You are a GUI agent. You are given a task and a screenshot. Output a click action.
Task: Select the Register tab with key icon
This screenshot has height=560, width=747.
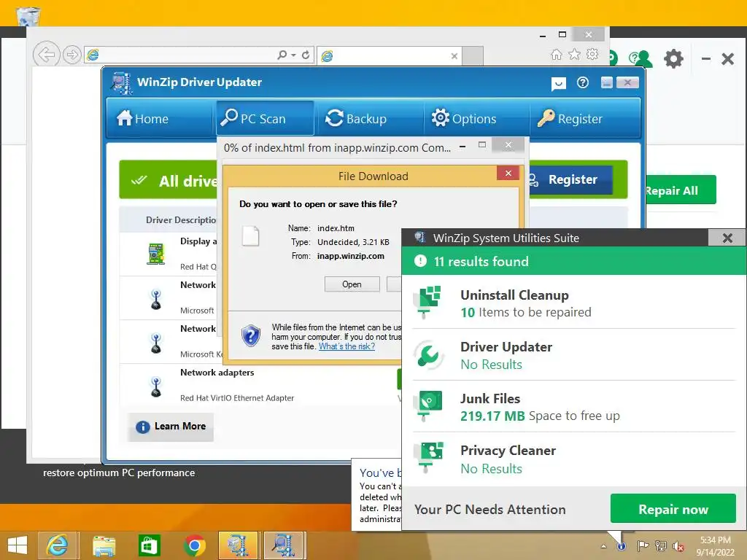pyautogui.click(x=570, y=118)
